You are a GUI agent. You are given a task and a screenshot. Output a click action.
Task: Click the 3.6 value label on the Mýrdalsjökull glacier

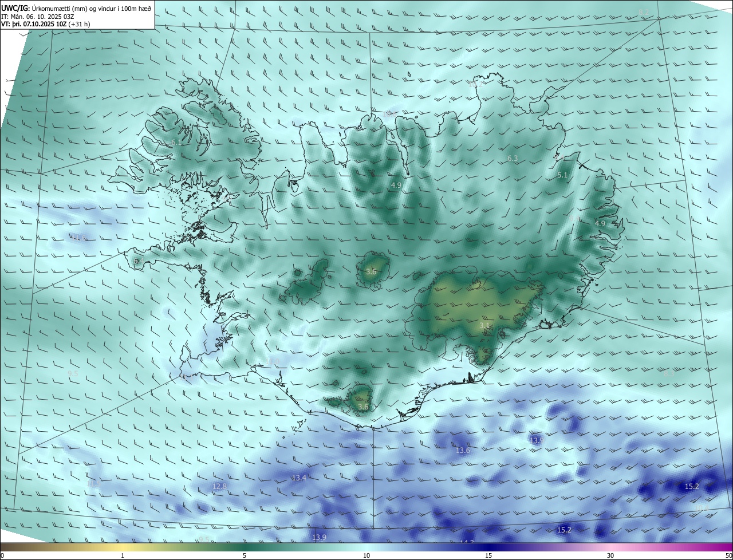(x=363, y=407)
